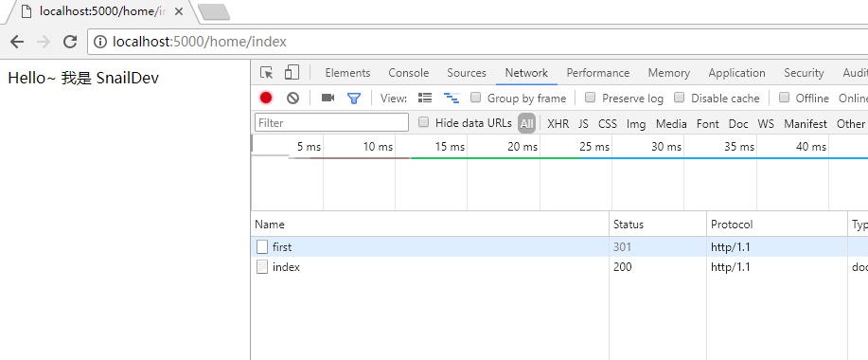Viewport: 868px width, 360px height.
Task: Click the site info icon in address bar
Action: click(100, 42)
